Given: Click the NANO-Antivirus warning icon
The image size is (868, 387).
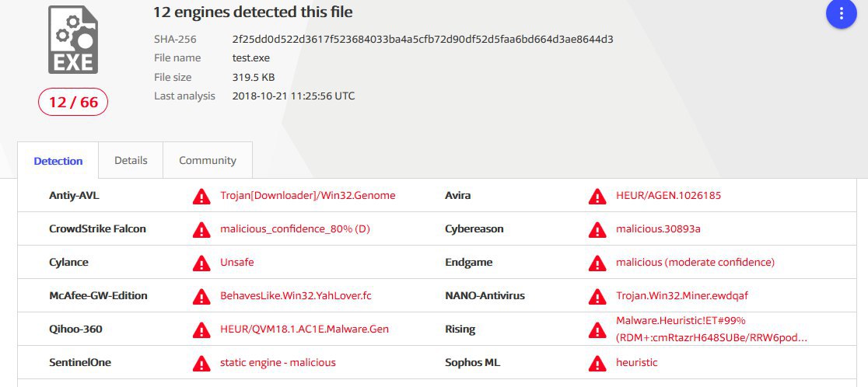Looking at the screenshot, I should point(597,296).
